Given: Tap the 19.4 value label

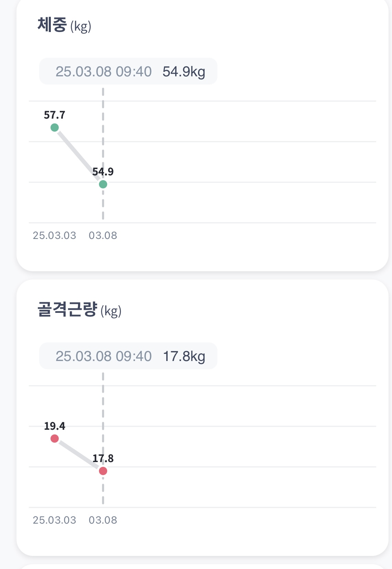Looking at the screenshot, I should [55, 426].
